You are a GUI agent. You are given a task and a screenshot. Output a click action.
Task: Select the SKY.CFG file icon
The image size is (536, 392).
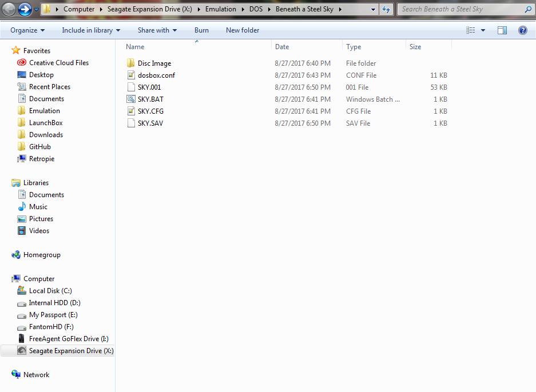click(131, 111)
